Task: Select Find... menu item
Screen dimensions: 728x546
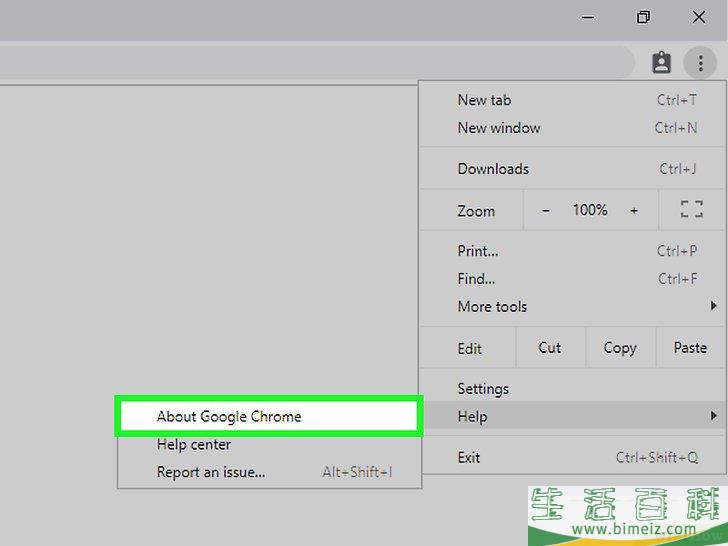Action: coord(572,279)
